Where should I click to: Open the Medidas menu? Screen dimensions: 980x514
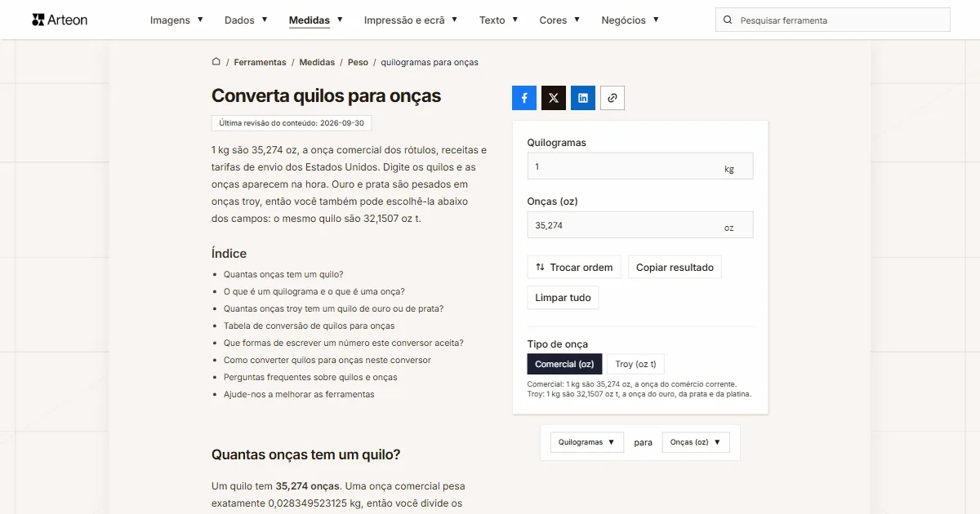(x=316, y=20)
